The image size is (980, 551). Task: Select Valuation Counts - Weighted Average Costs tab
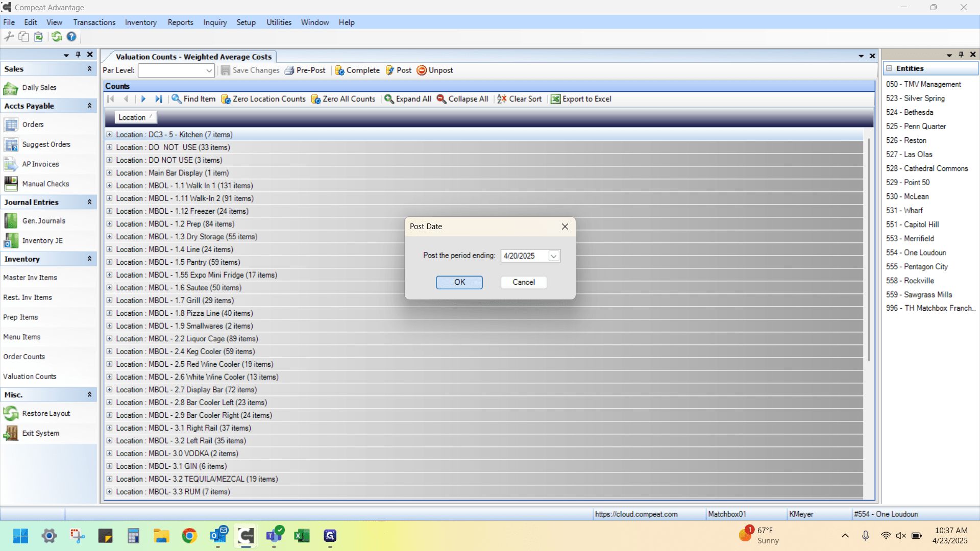tap(193, 57)
